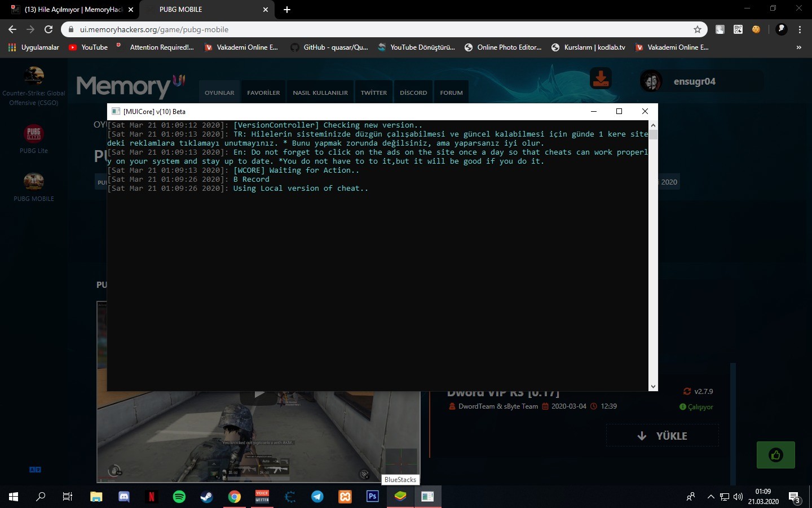Switch to BlueStacks in the taskbar

400,497
